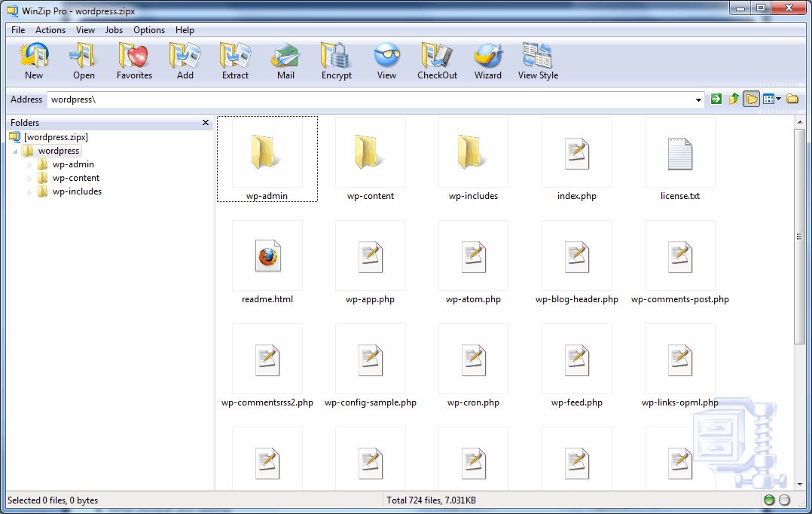Open the address bar dropdown arrow
812x514 pixels.
(x=700, y=99)
